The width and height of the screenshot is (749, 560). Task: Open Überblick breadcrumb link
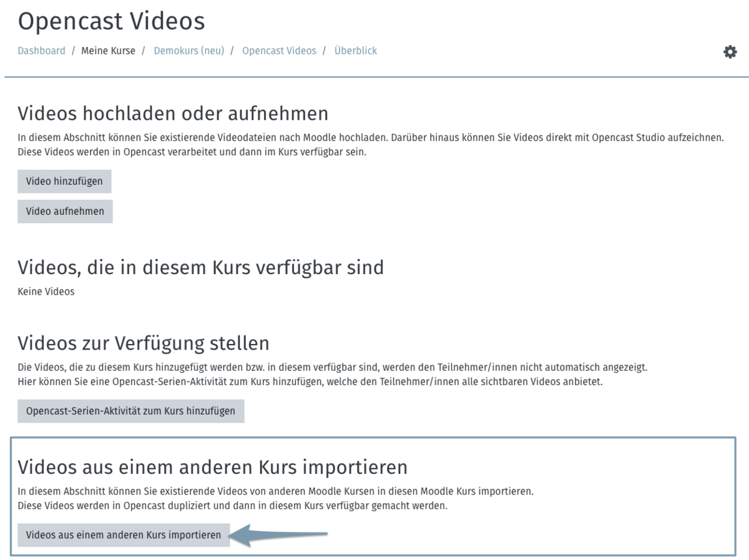coord(356,51)
